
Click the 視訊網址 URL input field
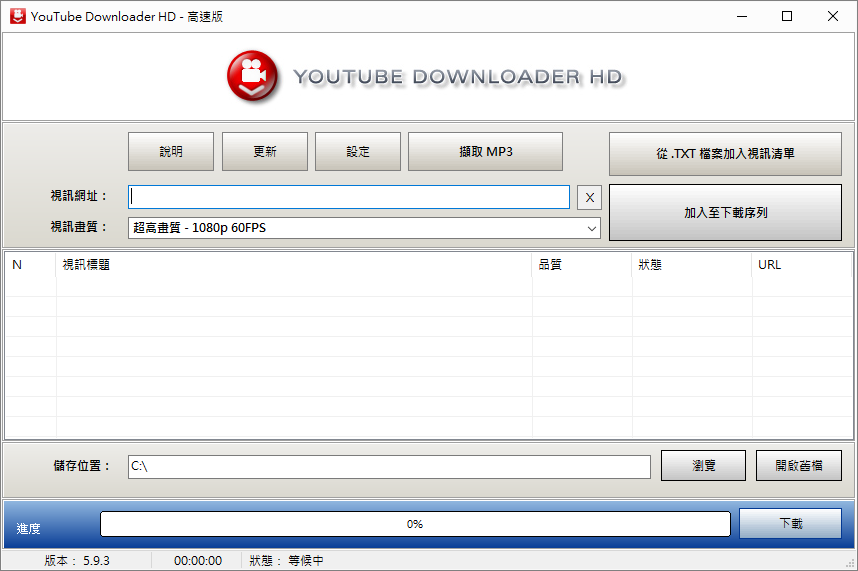348,197
